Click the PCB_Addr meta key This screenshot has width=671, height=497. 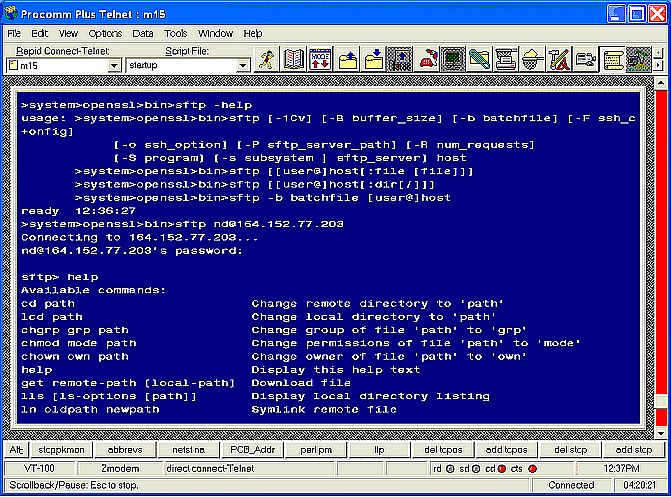[252, 450]
